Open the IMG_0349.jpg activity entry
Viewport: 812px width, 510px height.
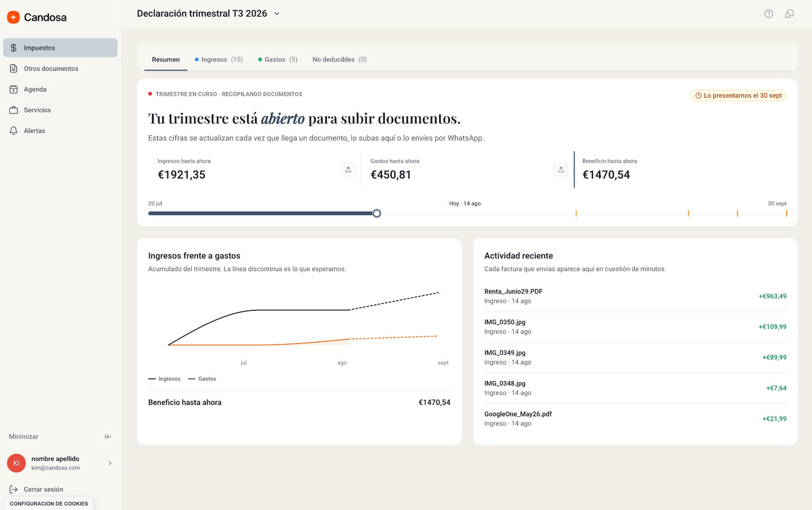pos(635,357)
